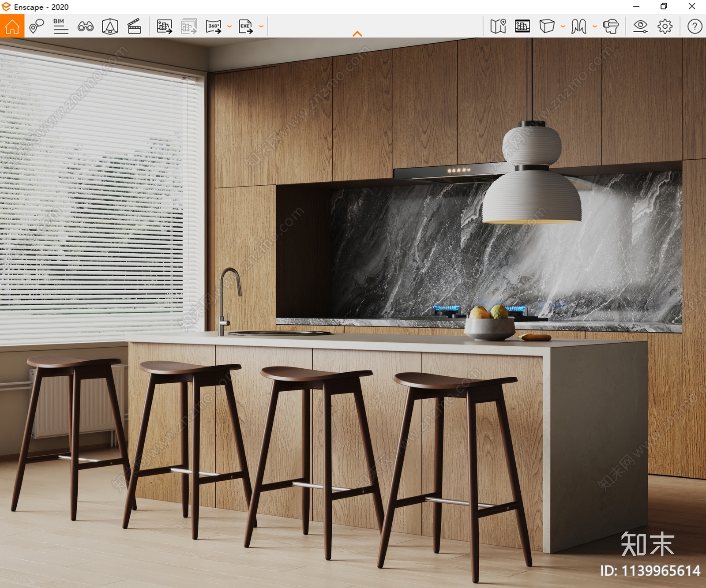Minimize the Enscape window
This screenshot has height=588, width=706.
tap(636, 7)
